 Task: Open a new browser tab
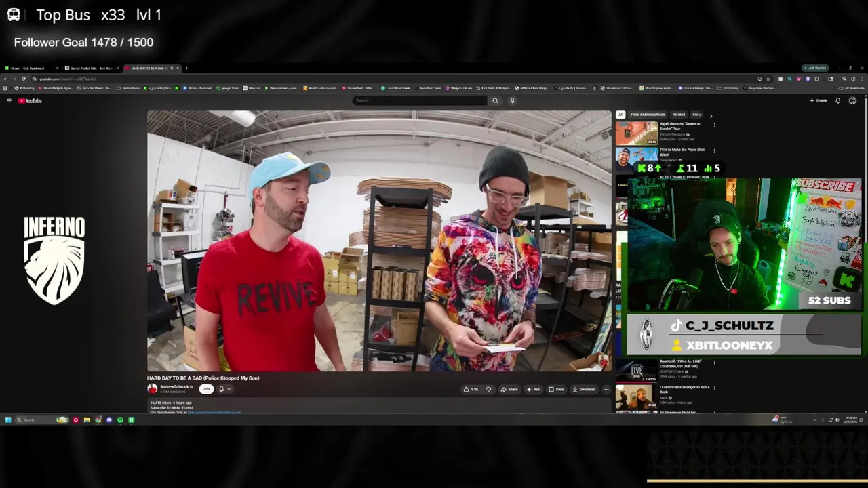[x=186, y=68]
